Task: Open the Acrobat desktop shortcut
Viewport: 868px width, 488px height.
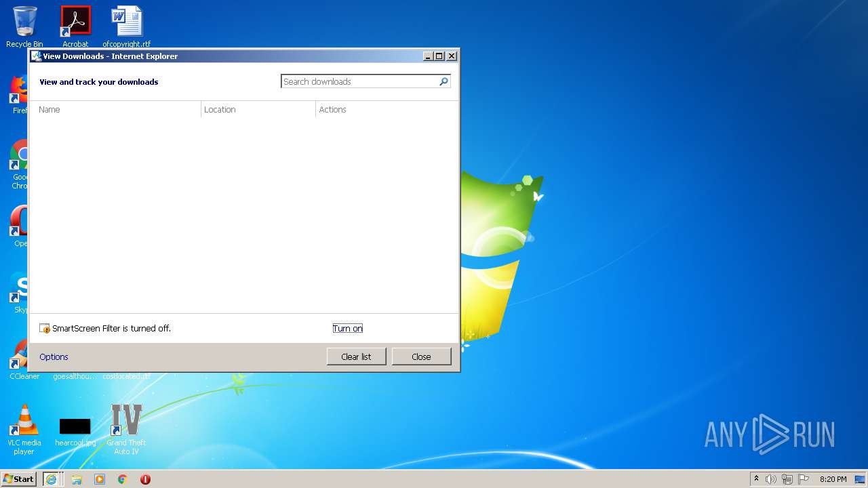Action: 75,26
